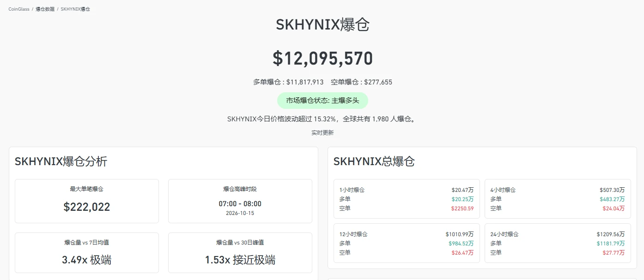Click the 24小时爆仓 label
This screenshot has height=280, width=644.
(504, 234)
